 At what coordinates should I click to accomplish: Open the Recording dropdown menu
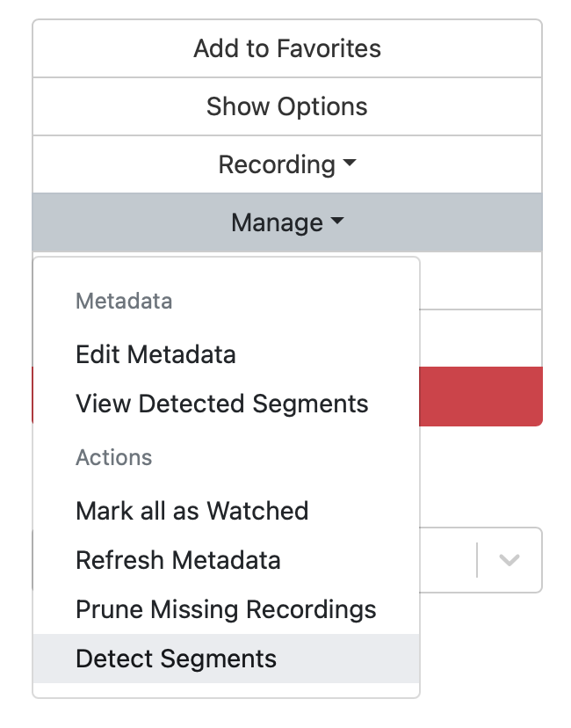[x=287, y=164]
